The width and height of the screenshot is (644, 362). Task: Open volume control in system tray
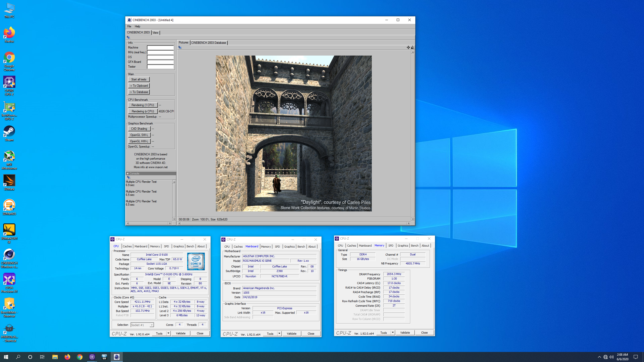pos(612,357)
